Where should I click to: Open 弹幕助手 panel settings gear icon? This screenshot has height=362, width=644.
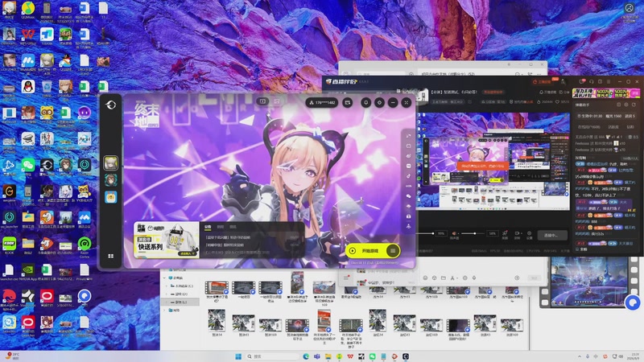(626, 105)
